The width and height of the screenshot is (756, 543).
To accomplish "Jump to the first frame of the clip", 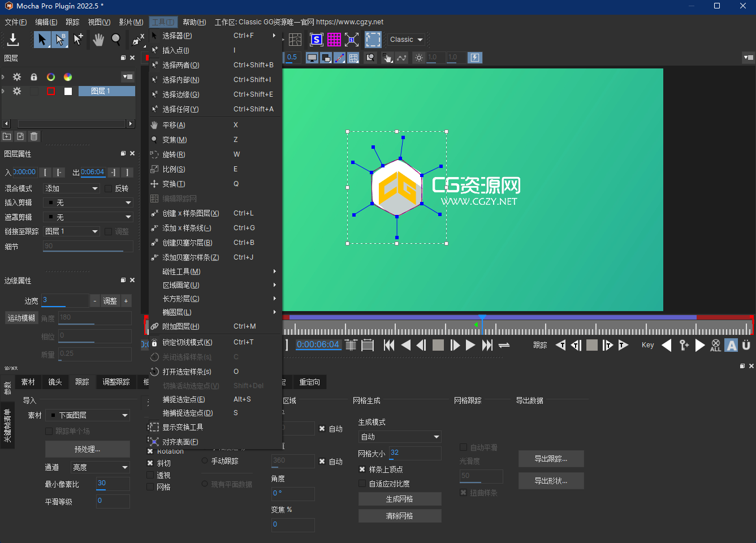I will tap(389, 345).
